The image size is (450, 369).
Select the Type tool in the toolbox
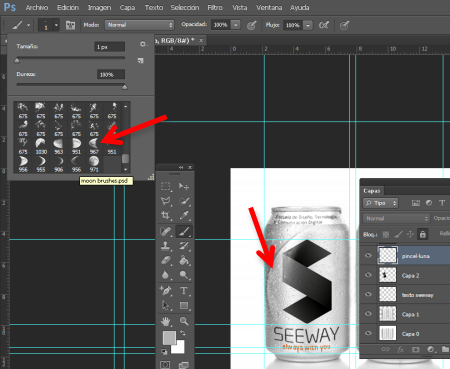pos(184,291)
